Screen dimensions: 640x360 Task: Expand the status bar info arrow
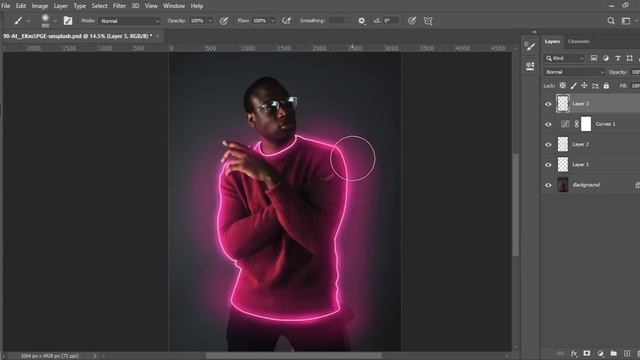94,356
